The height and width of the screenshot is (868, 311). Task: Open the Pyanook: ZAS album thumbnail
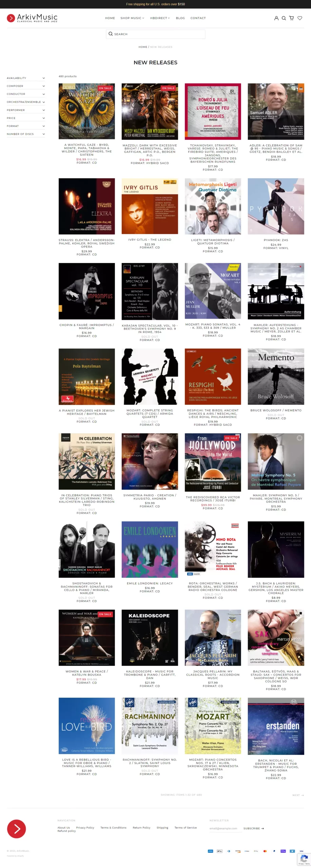[276, 206]
